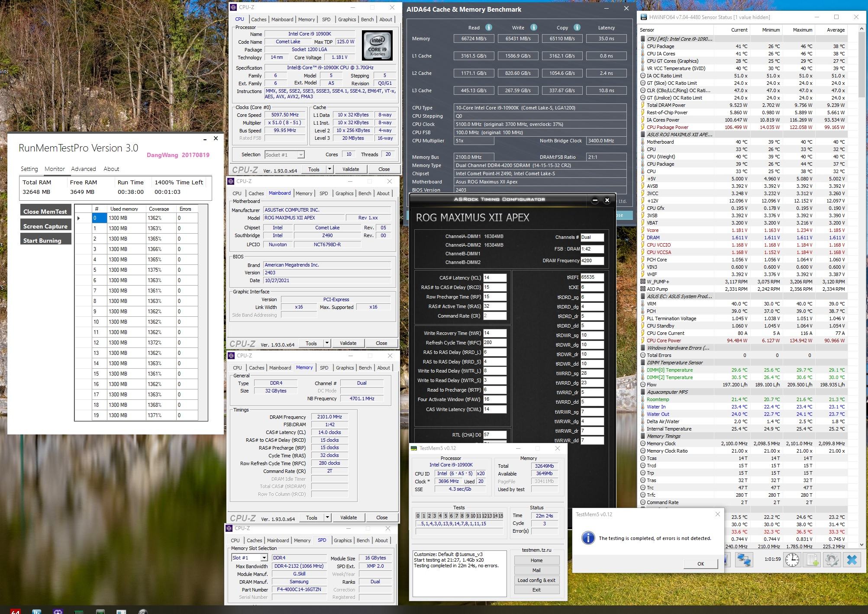This screenshot has width=868, height=614.
Task: Click Exit button in TestMem5
Action: pos(536,590)
